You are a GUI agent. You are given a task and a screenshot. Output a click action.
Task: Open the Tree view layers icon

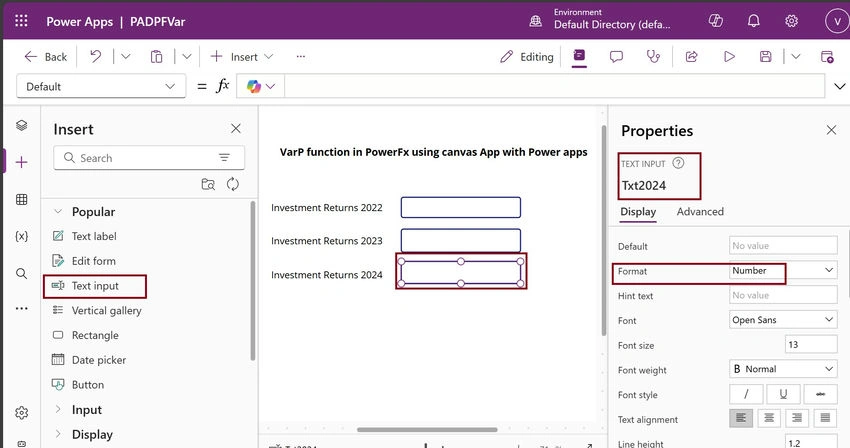pyautogui.click(x=22, y=125)
